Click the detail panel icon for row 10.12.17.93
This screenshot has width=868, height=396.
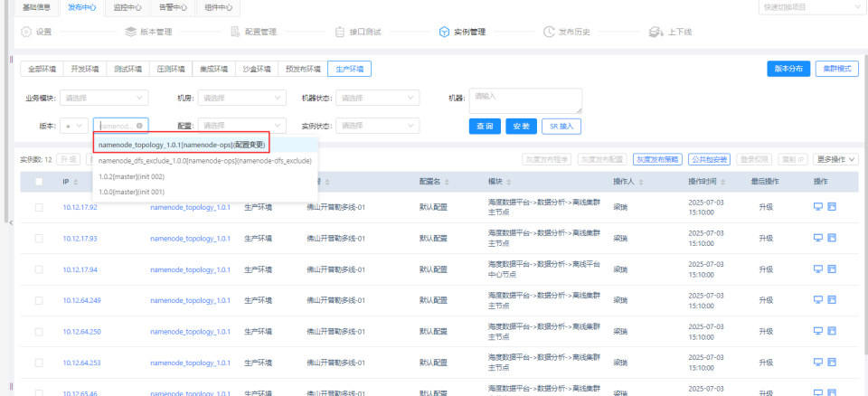click(831, 238)
